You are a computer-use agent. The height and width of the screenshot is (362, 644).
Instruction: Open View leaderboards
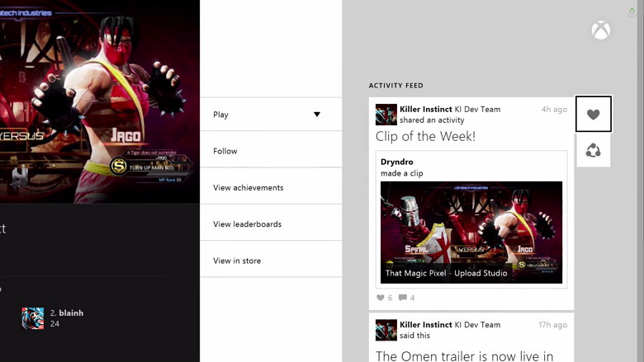pos(271,223)
